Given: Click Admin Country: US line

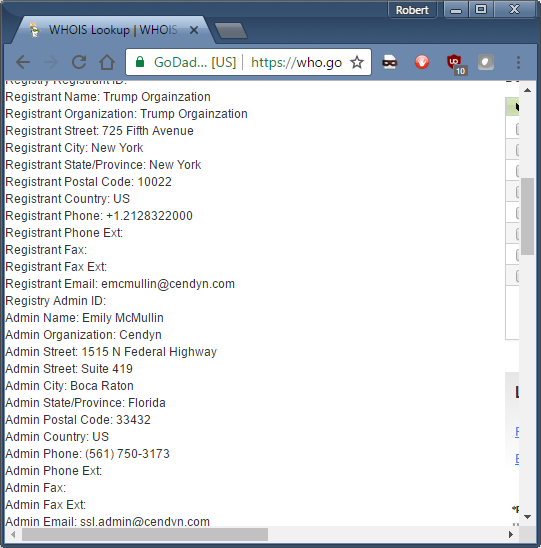Looking at the screenshot, I should (57, 437).
